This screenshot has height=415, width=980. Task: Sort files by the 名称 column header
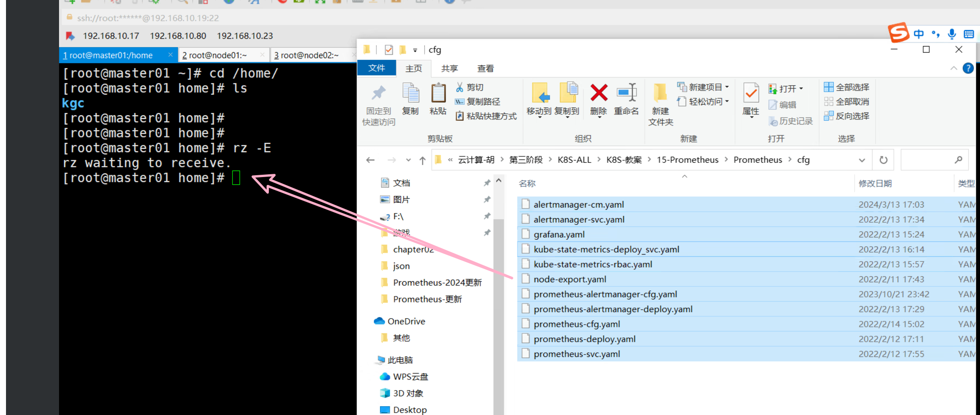[x=527, y=183]
